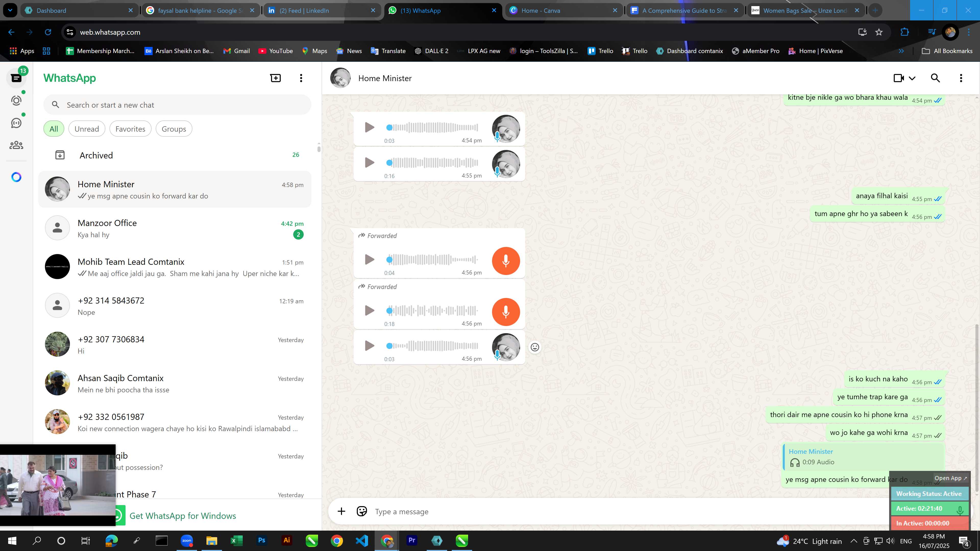The width and height of the screenshot is (980, 551).
Task: Seek the forwarded 0:04 voice note waveform
Action: 432,260
